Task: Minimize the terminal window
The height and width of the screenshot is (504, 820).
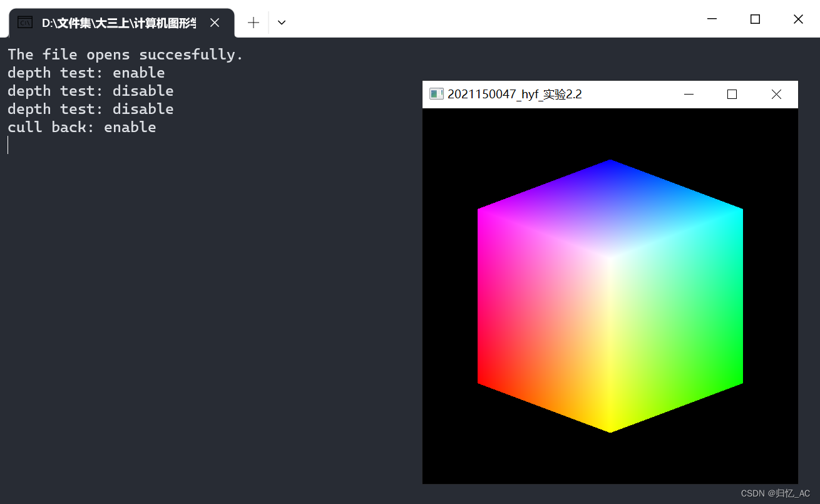Action: (x=712, y=19)
